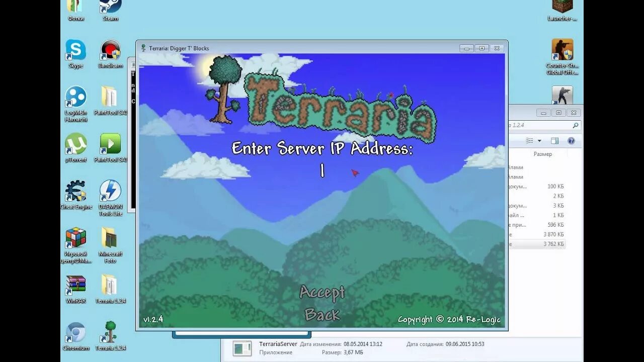
Task: Click the Explorer search magnifier icon
Action: coord(576,125)
